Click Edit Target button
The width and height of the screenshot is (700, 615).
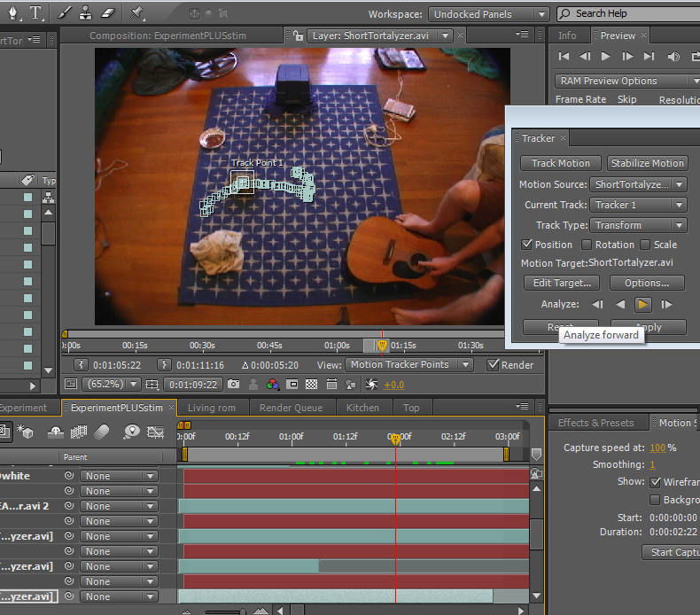tap(562, 283)
